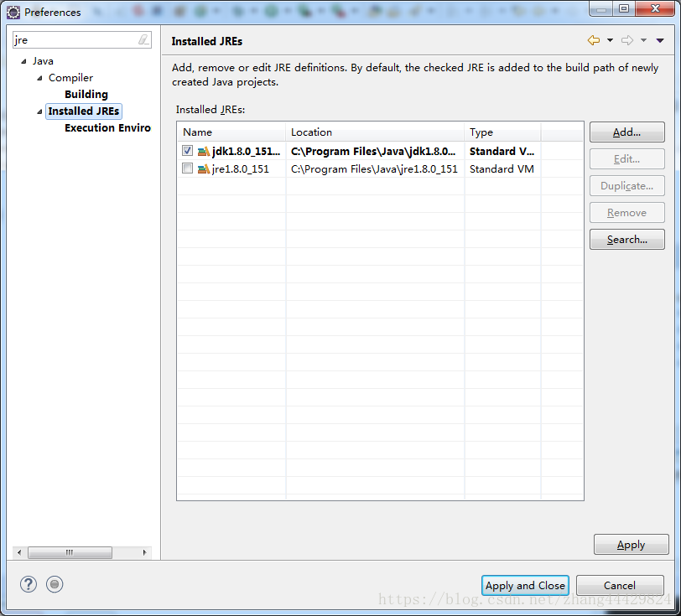Open the preferences view menu triangle
This screenshot has height=616, width=681.
[660, 40]
